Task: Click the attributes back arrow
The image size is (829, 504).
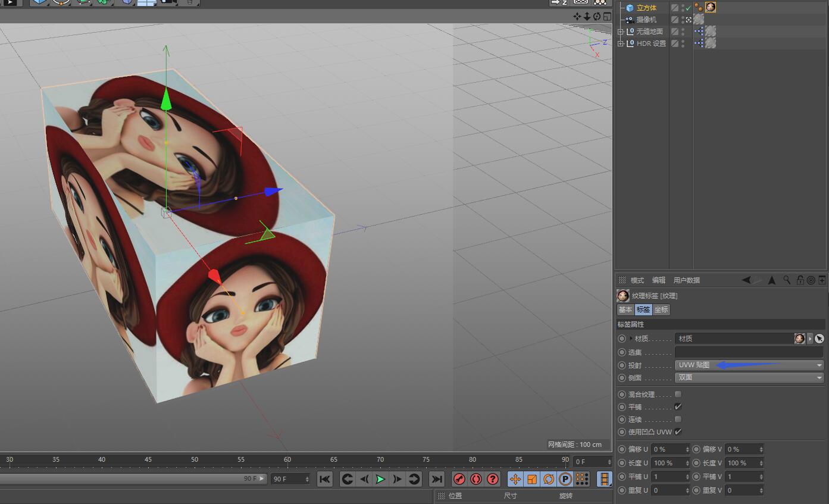Action: pos(746,280)
